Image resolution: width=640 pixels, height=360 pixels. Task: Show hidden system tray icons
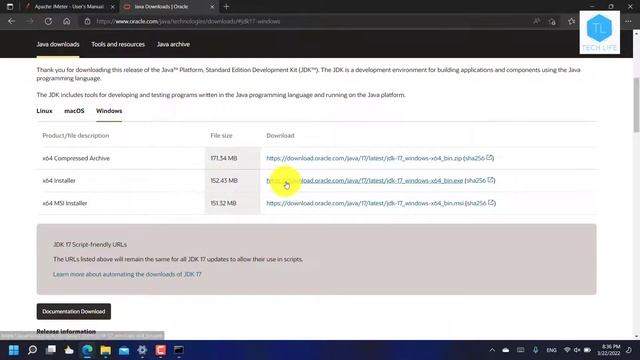(x=492, y=350)
